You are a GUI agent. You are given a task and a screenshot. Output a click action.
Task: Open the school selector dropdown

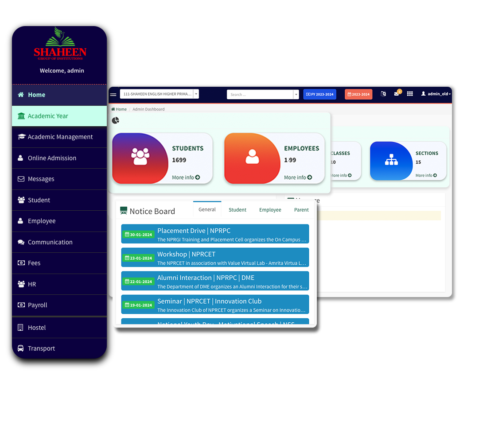tap(159, 94)
